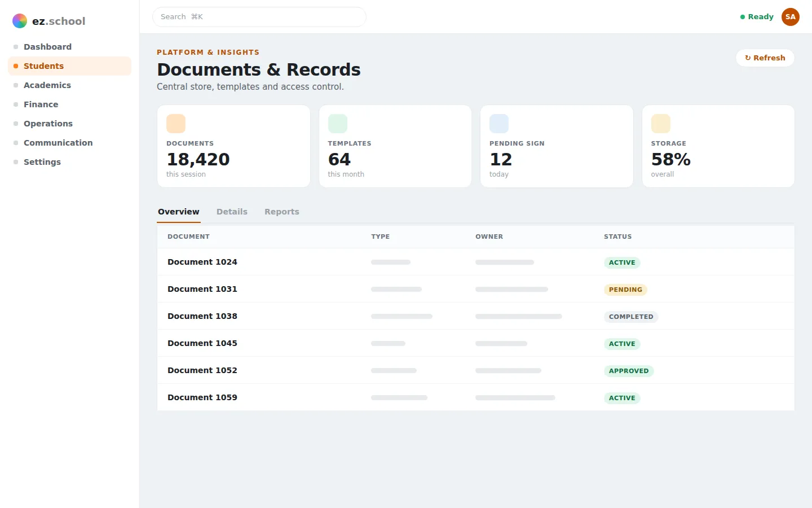Click the PENDING badge for Document 1031
Image resolution: width=812 pixels, height=508 pixels.
click(x=625, y=290)
